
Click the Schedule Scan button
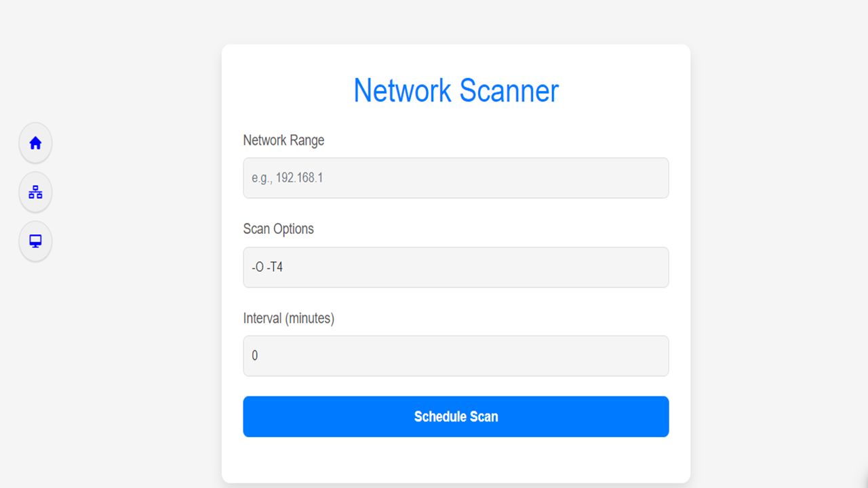[x=456, y=416]
